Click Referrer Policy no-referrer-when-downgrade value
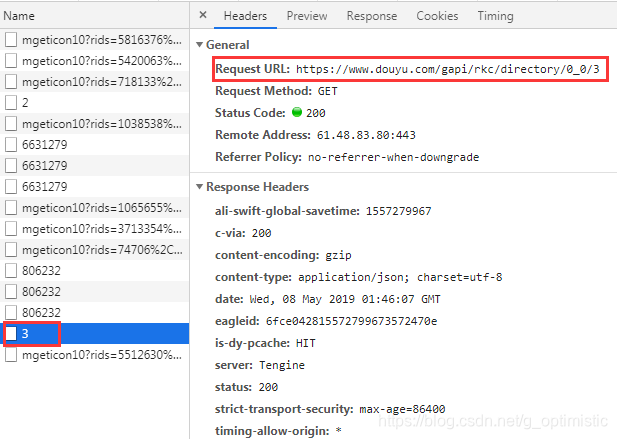Screen dimensions: 617x439 point(393,157)
